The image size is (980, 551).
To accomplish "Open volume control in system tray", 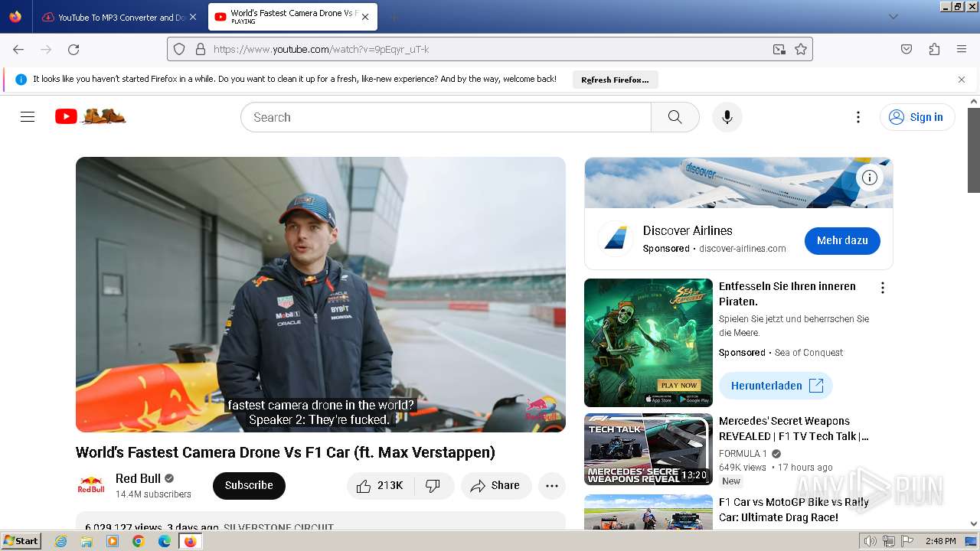I will pyautogui.click(x=871, y=541).
